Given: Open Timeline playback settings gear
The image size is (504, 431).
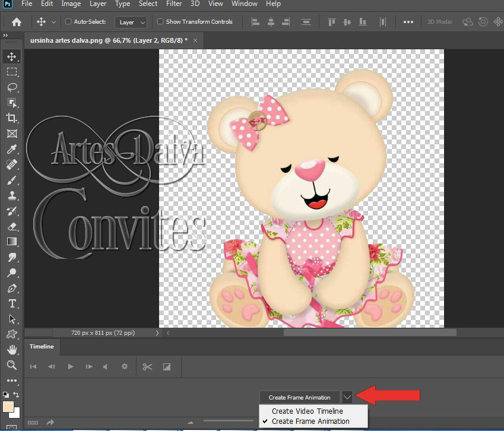Looking at the screenshot, I should (125, 366).
